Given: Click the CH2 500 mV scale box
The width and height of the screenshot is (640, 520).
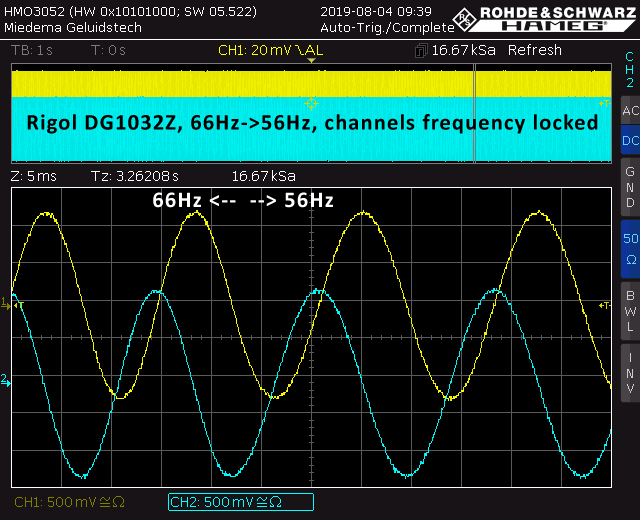Looking at the screenshot, I should coord(241,502).
